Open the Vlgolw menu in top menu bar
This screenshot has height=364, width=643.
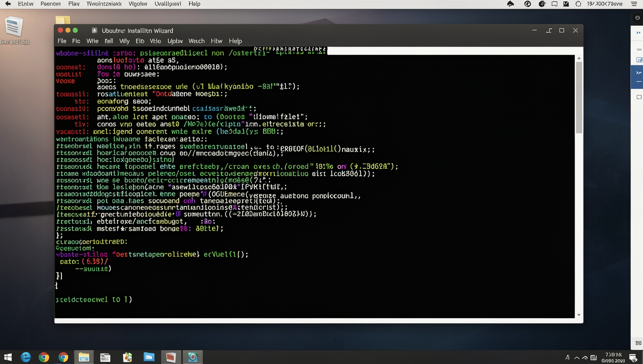138,4
